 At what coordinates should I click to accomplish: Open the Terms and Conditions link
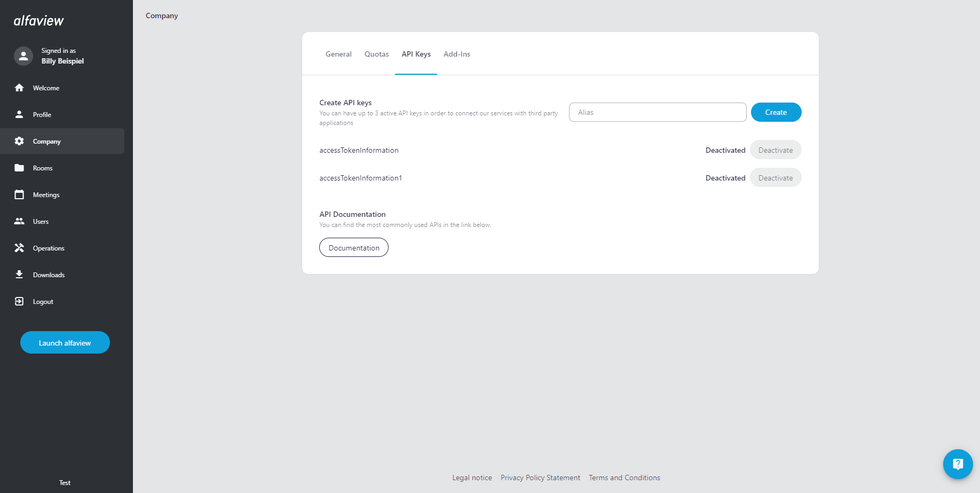[x=625, y=478]
